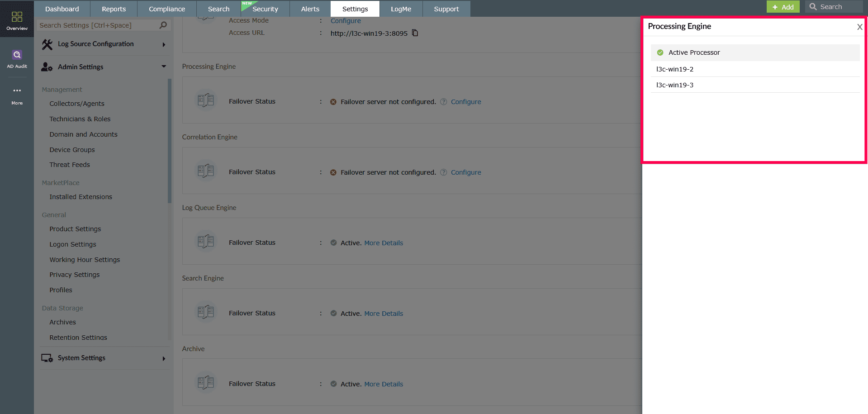Open Retention Settings page
Image resolution: width=868 pixels, height=414 pixels.
[78, 338]
